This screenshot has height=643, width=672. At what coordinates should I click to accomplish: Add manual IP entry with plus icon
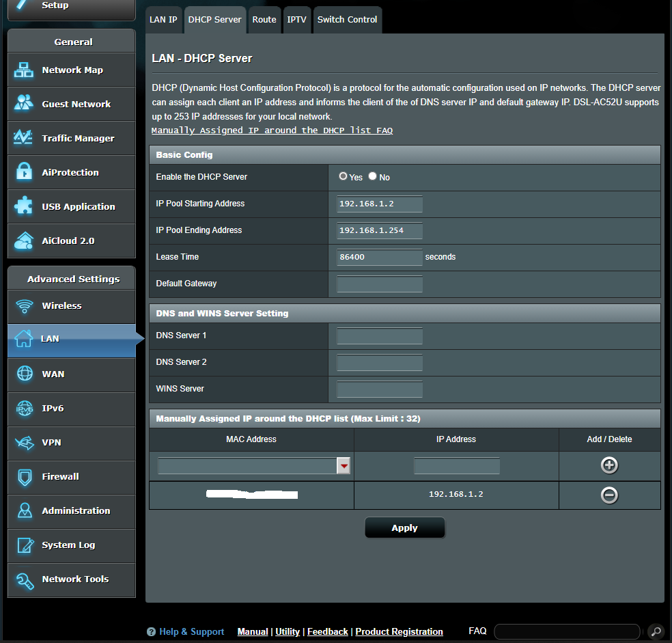pyautogui.click(x=609, y=465)
